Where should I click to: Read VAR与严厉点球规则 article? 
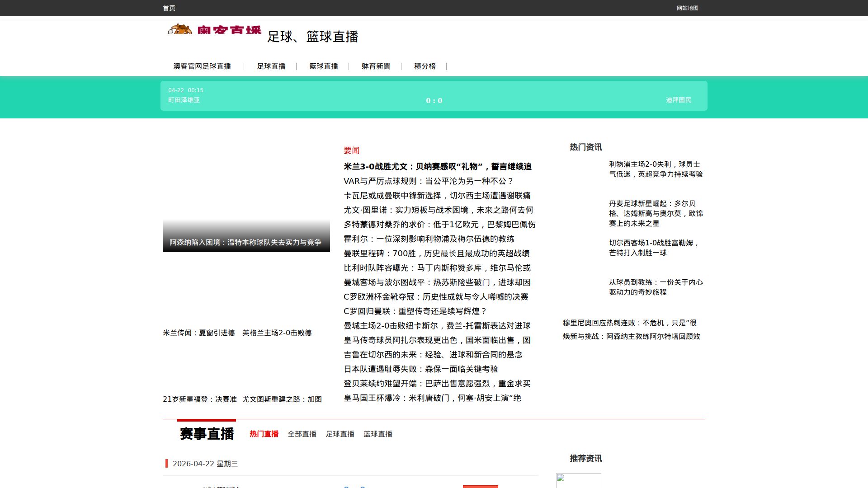click(428, 181)
